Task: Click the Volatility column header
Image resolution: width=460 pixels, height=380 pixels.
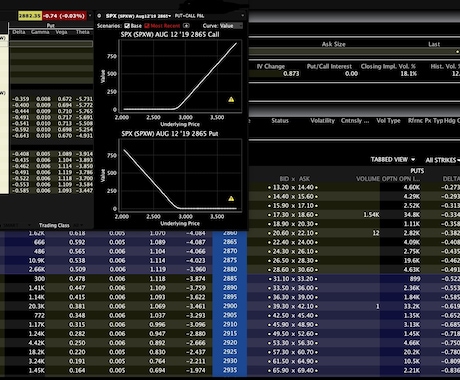Action: coord(322,121)
